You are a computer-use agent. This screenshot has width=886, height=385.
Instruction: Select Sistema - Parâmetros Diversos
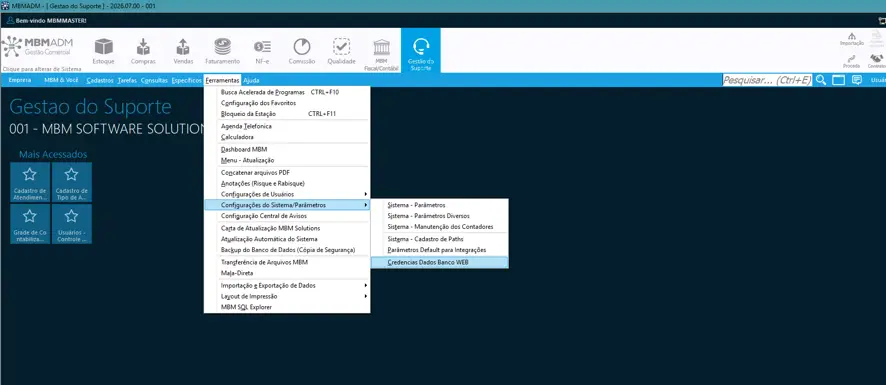pos(440,216)
